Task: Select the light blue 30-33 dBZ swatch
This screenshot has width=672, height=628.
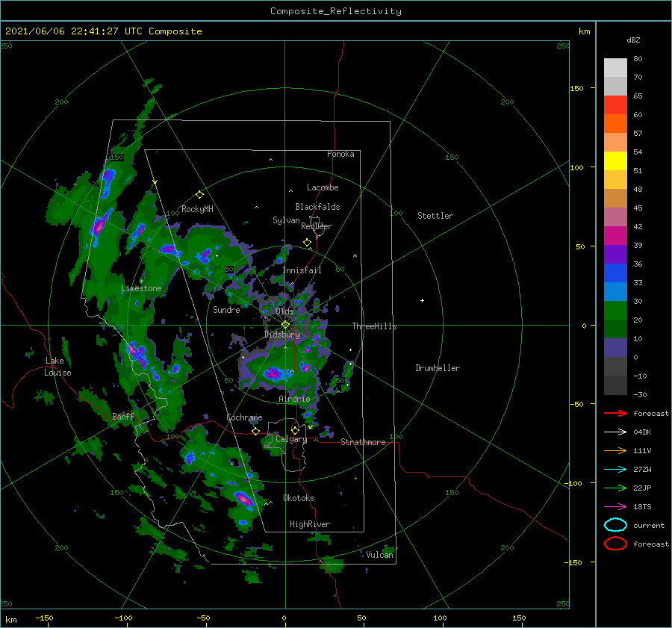Action: (615, 291)
